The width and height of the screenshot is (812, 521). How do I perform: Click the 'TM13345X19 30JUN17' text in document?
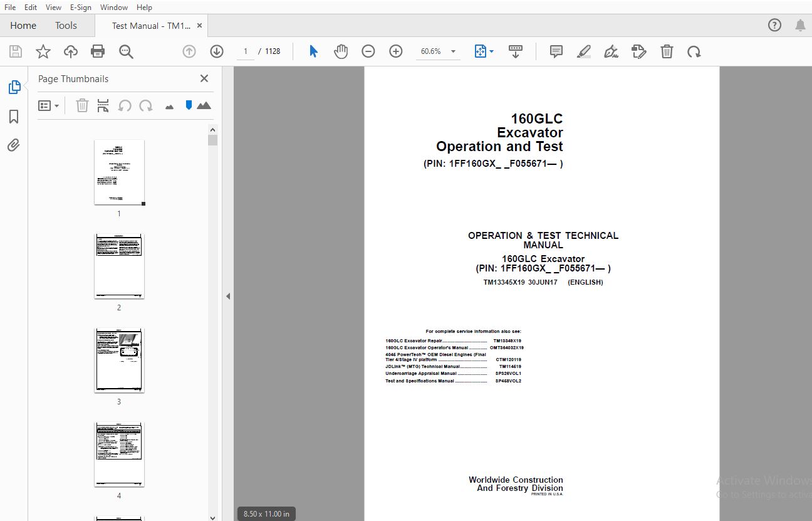coord(520,282)
